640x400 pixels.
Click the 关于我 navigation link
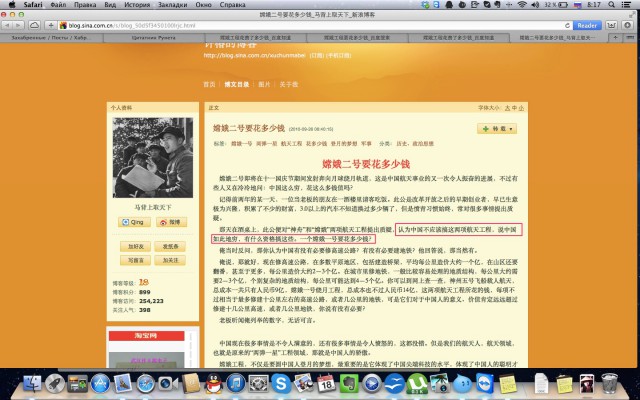287,84
